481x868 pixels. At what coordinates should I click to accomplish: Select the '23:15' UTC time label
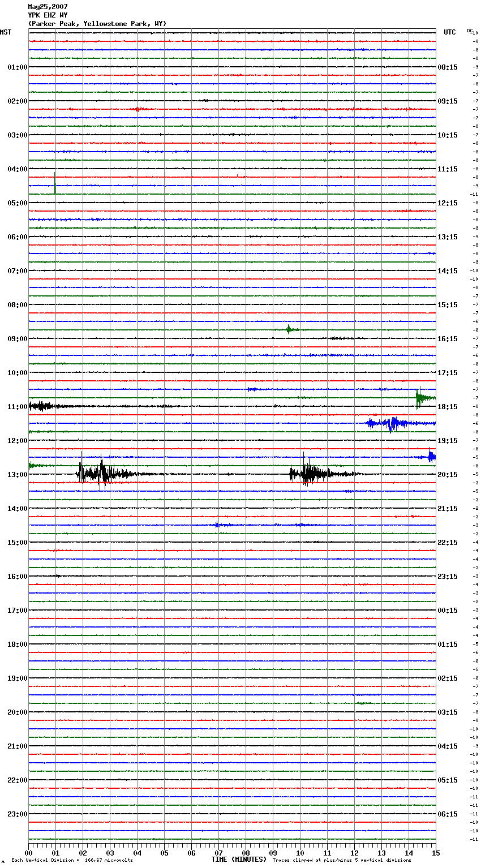pyautogui.click(x=448, y=577)
